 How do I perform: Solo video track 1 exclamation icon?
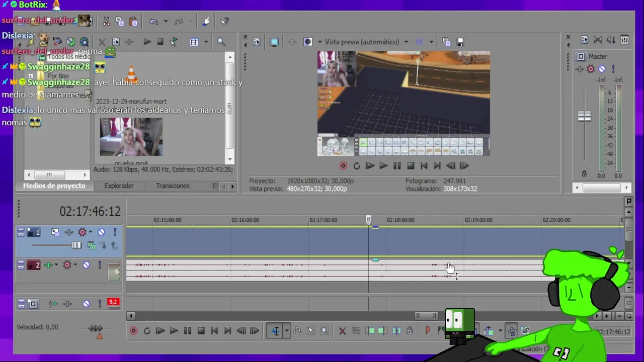pos(115,232)
